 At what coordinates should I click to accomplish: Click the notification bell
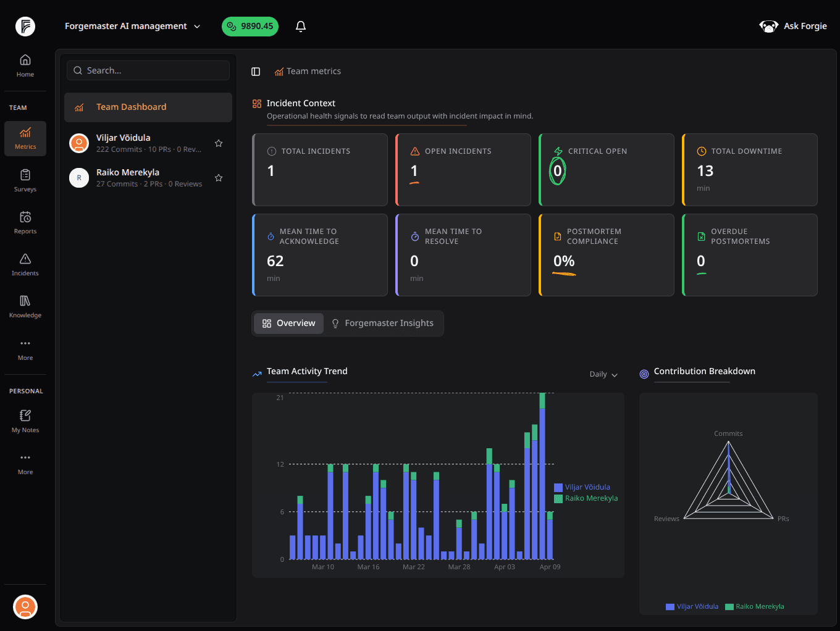click(x=301, y=26)
